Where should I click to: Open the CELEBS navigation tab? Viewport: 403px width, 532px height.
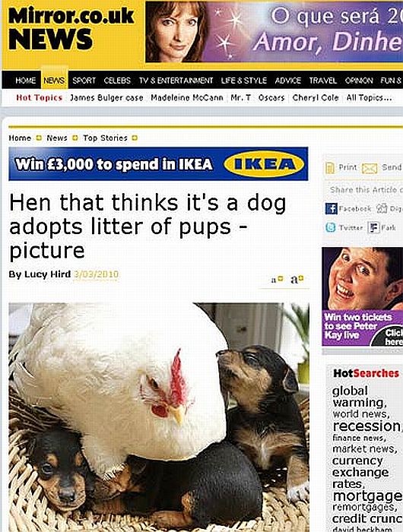[117, 81]
